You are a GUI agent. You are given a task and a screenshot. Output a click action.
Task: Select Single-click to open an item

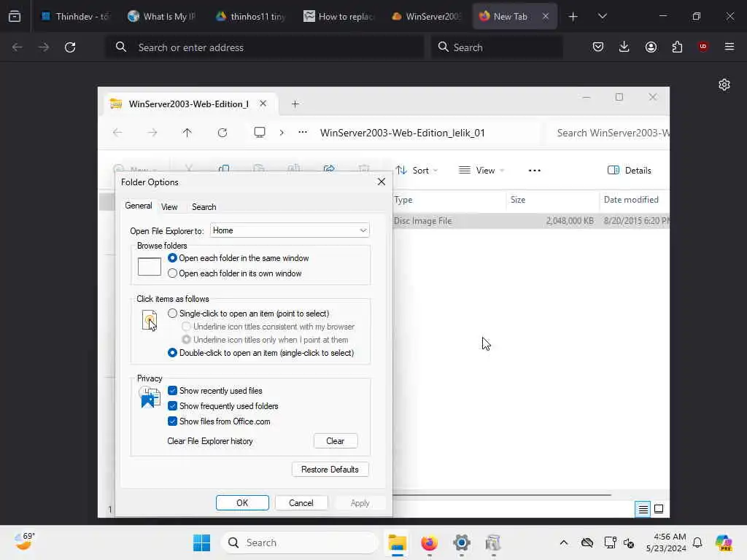pos(248,314)
